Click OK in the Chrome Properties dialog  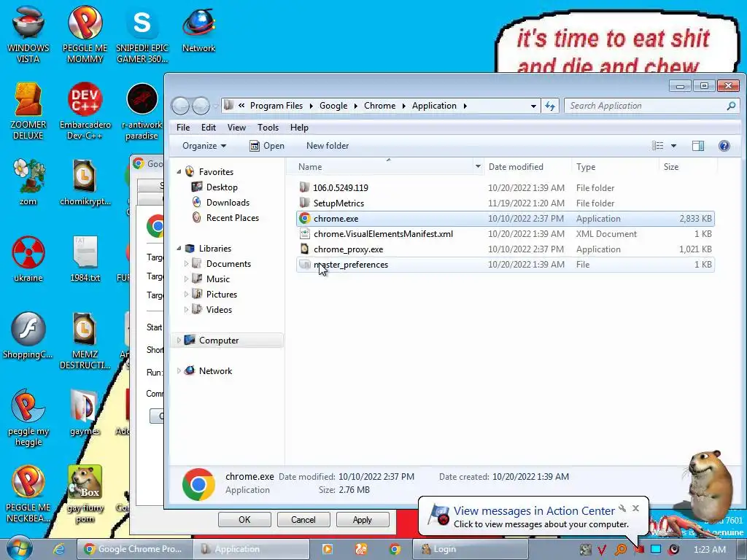pos(244,519)
